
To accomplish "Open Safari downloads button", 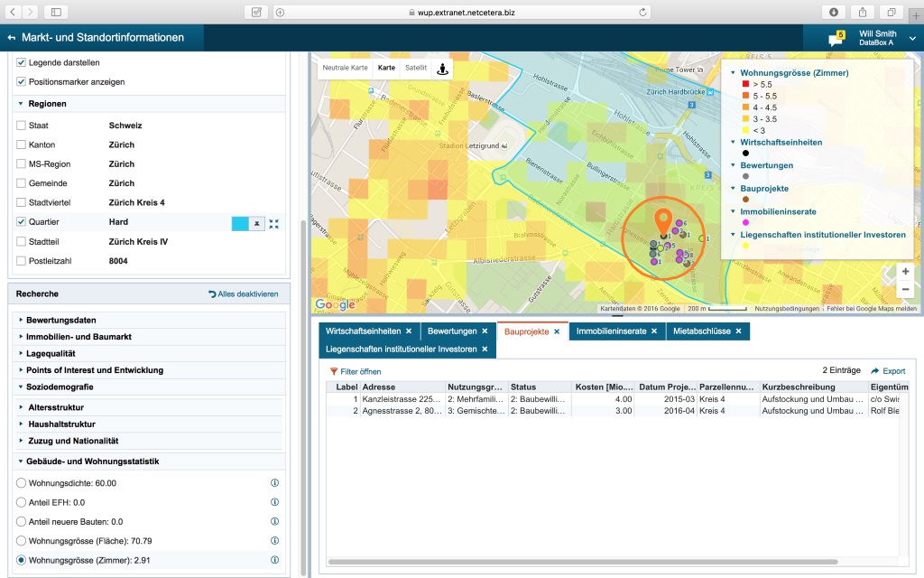I will (834, 12).
